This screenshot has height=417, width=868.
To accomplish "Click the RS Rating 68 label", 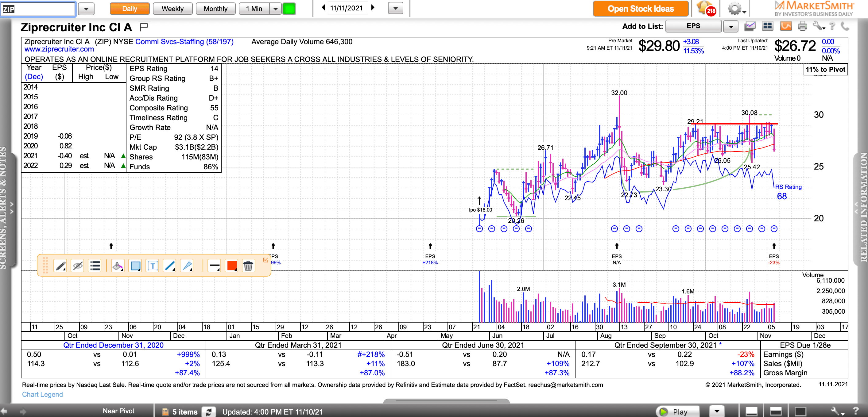I will (x=788, y=192).
